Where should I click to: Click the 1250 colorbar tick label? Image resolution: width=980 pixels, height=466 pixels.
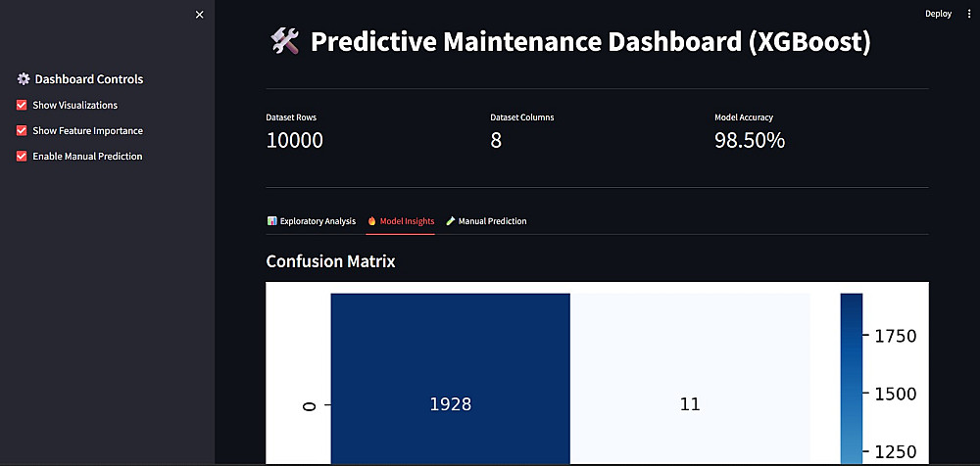[895, 451]
